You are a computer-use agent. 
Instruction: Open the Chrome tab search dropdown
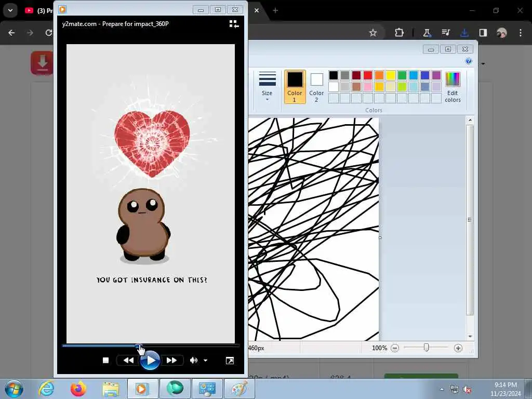(x=10, y=10)
